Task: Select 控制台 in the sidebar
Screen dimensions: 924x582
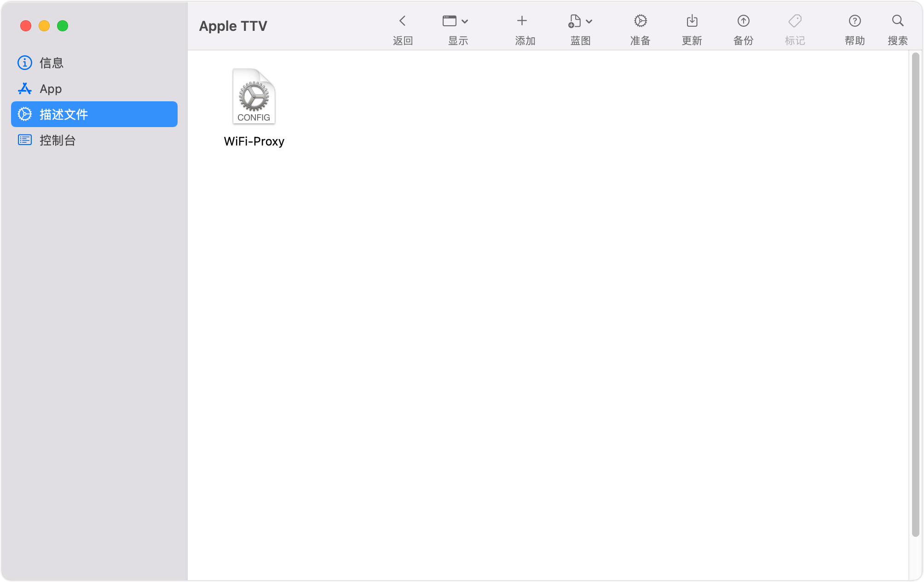Action: click(x=94, y=140)
